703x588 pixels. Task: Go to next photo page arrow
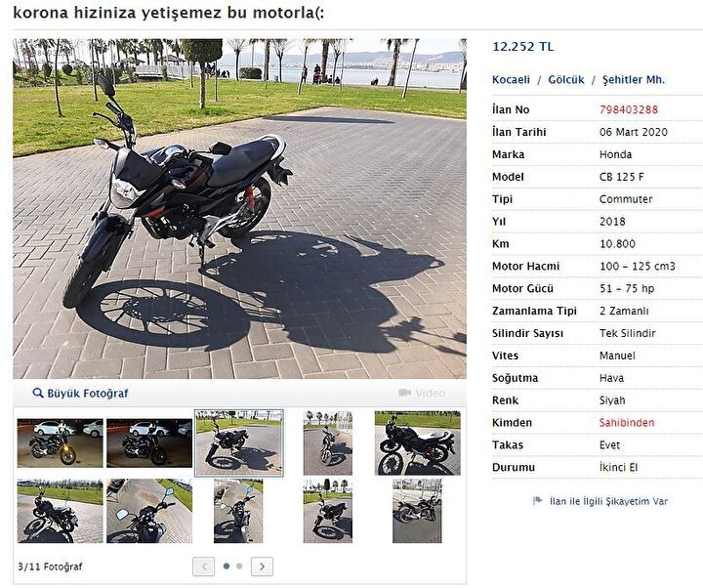(x=263, y=567)
